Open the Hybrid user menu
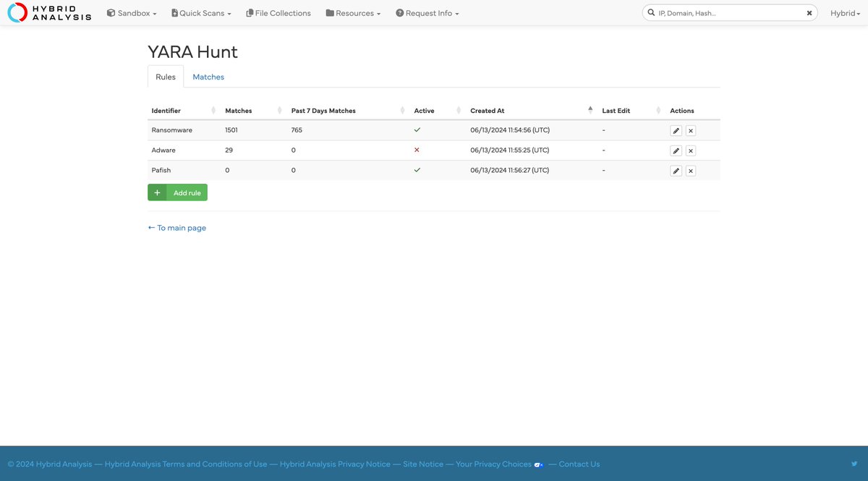 [845, 13]
